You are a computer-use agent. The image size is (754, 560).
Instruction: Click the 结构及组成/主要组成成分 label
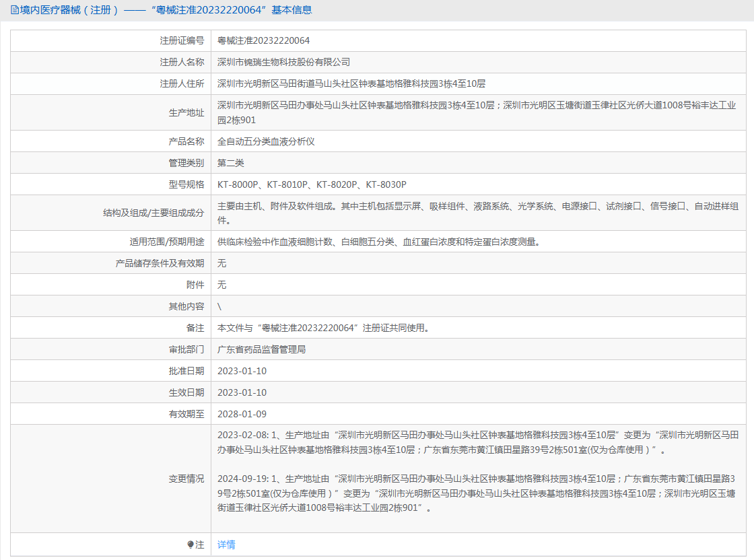click(x=153, y=213)
